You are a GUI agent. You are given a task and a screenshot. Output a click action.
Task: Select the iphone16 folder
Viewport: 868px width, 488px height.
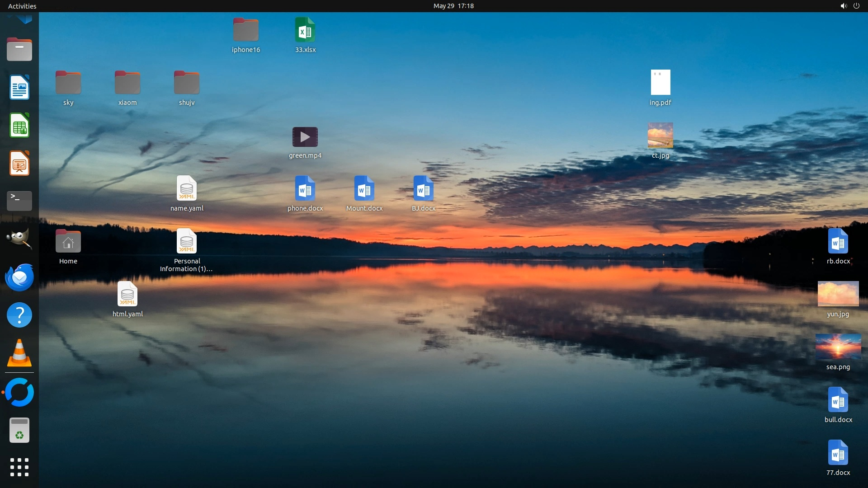click(246, 30)
